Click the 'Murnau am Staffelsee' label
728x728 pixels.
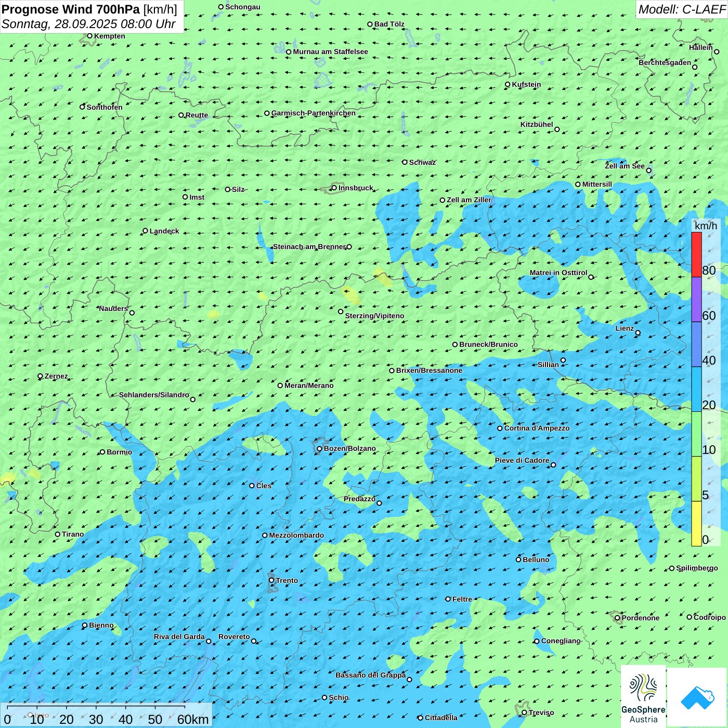pyautogui.click(x=330, y=51)
